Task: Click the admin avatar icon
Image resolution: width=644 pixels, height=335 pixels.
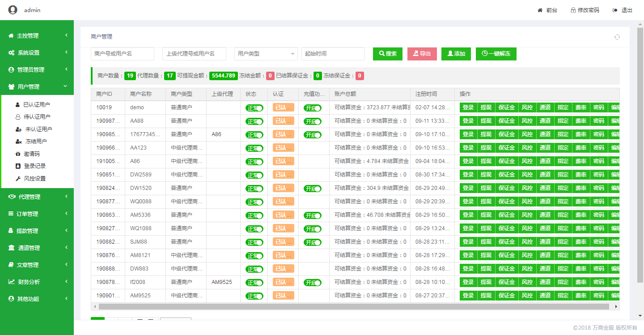Action: coord(13,10)
